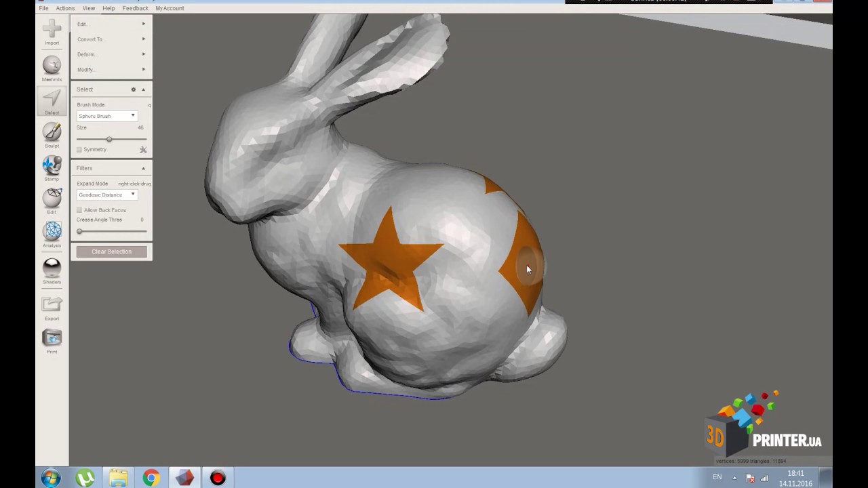Expand the Deform... submenu
Viewport: 868px width, 488px height.
111,54
